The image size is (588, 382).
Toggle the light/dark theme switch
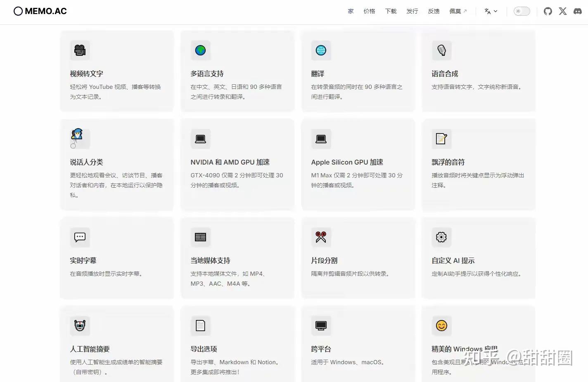(522, 11)
